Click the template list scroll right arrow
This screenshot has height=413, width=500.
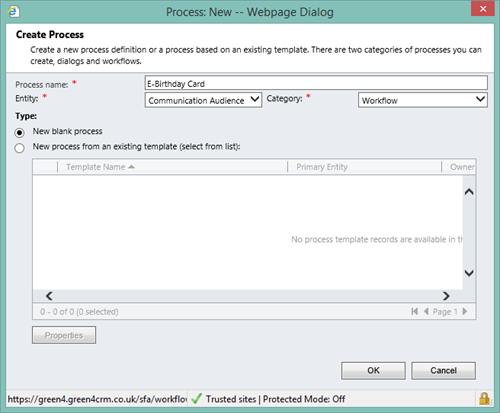(446, 296)
